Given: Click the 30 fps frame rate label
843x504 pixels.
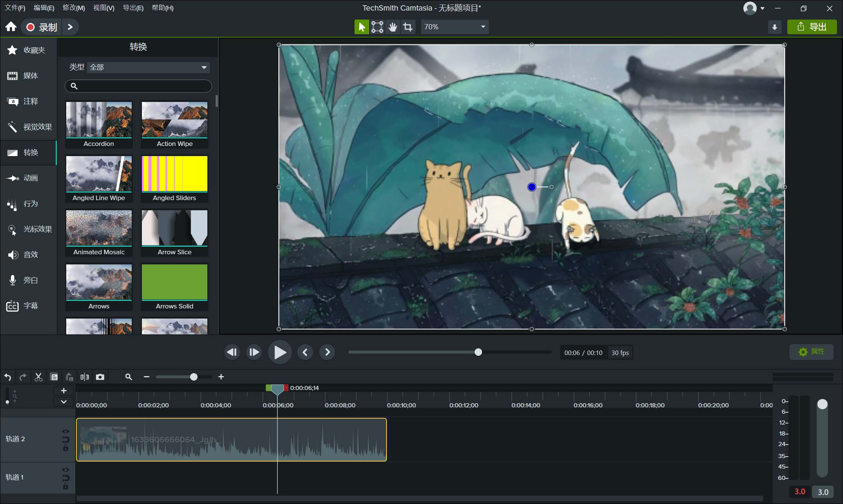Looking at the screenshot, I should tap(620, 353).
